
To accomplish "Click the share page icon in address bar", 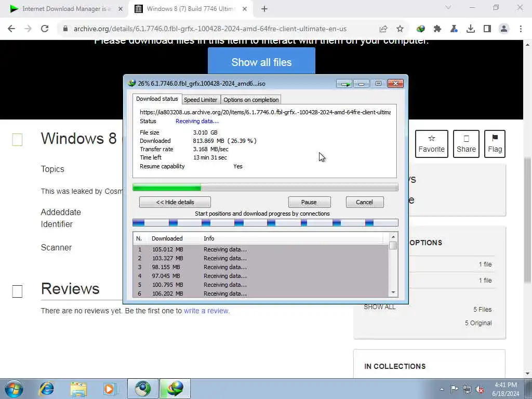I will [x=383, y=29].
